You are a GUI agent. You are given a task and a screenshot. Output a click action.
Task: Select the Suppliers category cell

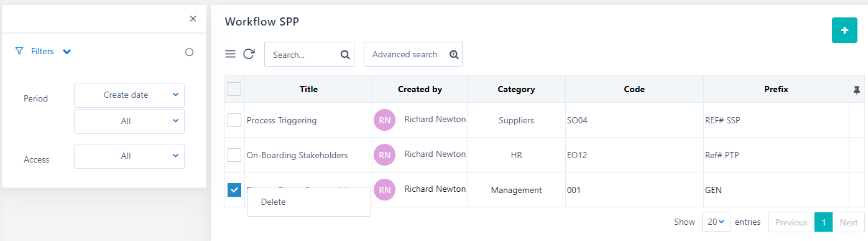516,120
